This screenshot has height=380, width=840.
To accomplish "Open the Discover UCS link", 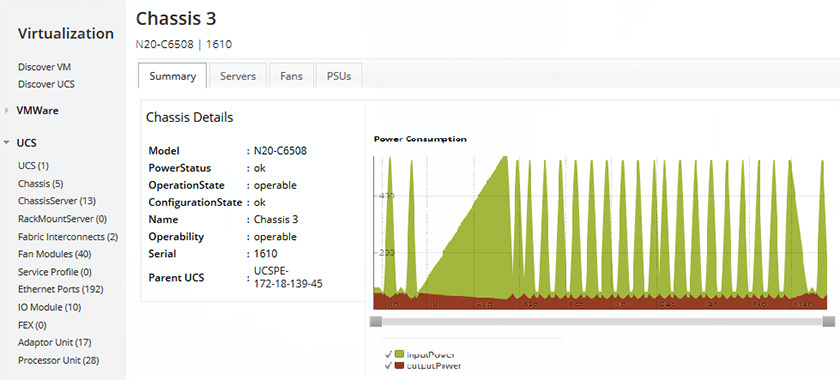I will pyautogui.click(x=46, y=84).
